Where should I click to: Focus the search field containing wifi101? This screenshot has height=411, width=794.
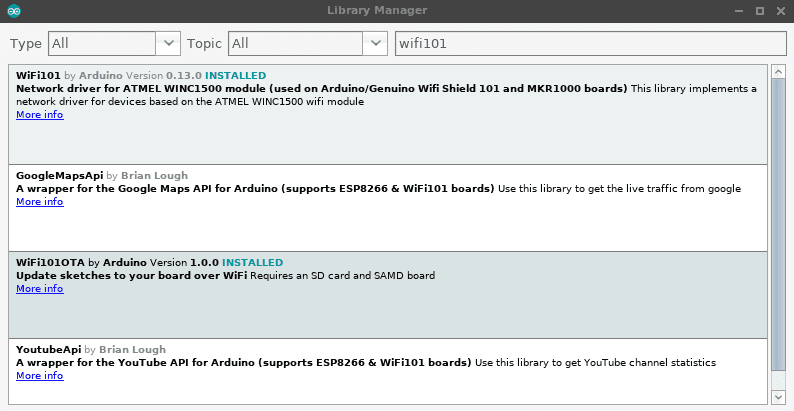click(590, 44)
